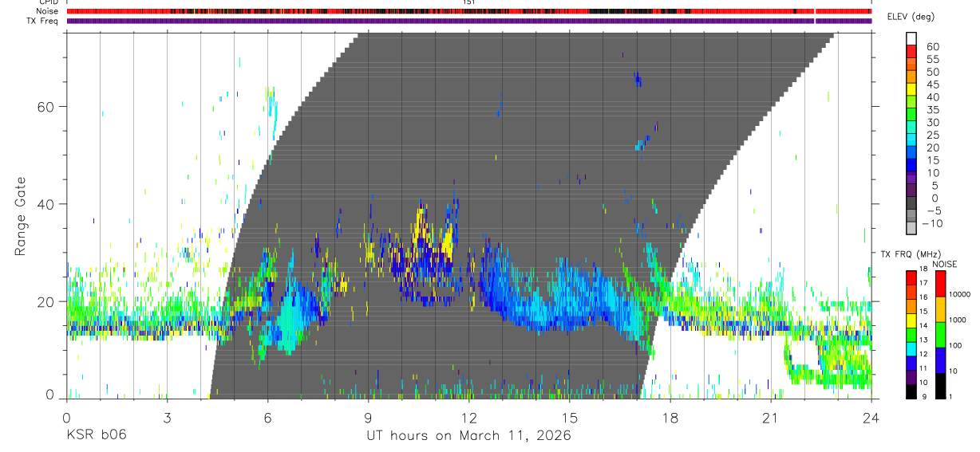980x452 pixels.
Task: Click the '151' CPID value at top
Action: (x=469, y=2)
